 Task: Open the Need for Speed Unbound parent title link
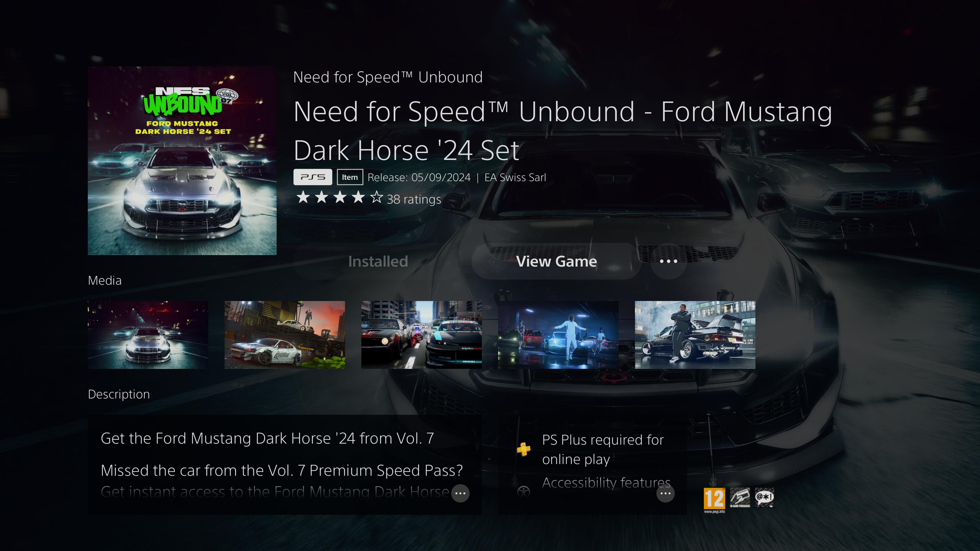[388, 77]
